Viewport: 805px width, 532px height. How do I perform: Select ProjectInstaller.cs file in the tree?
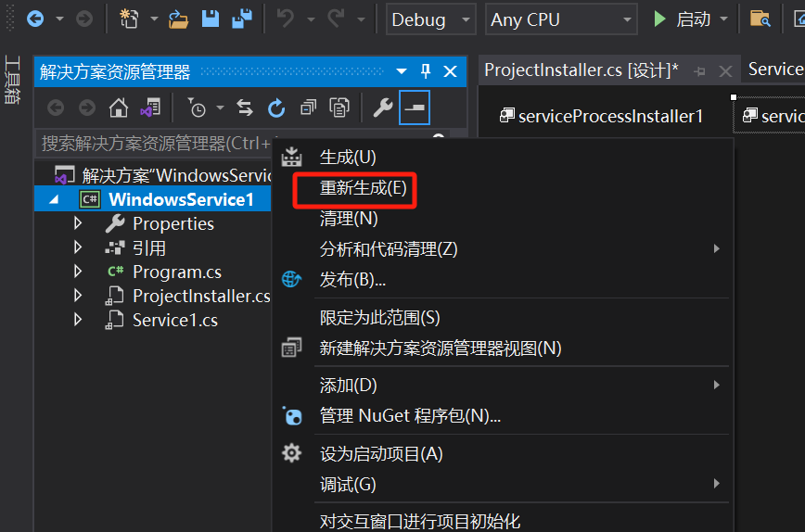coord(201,296)
